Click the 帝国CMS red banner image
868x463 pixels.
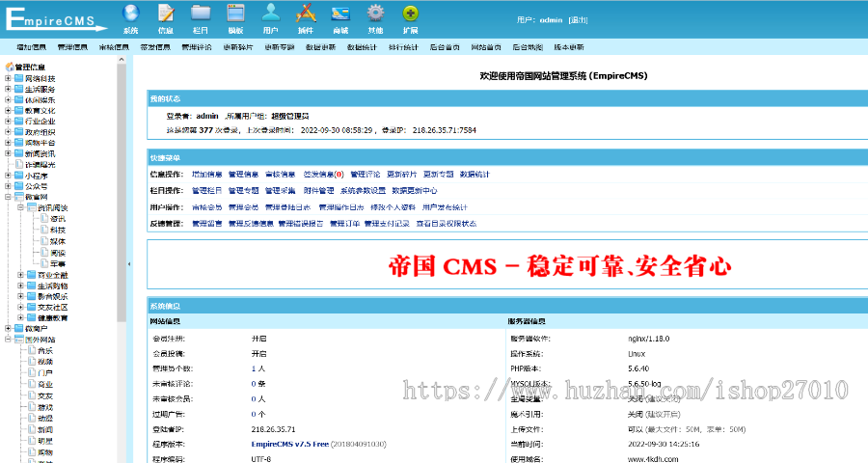click(559, 266)
